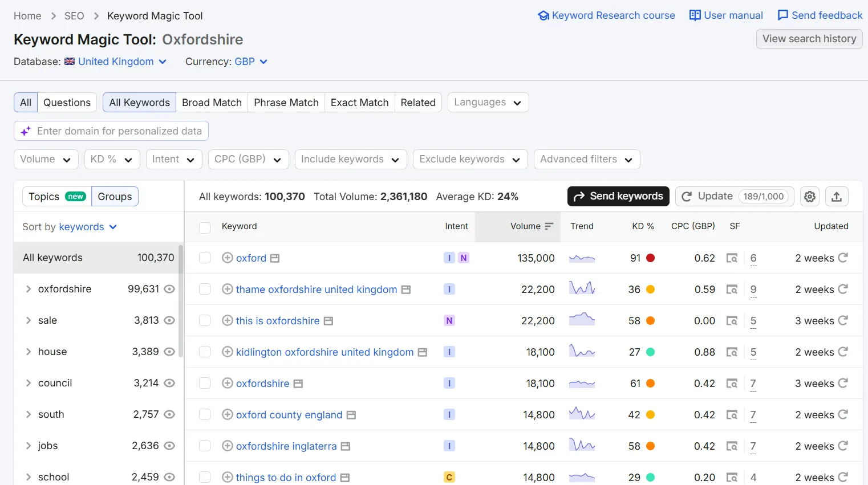Open SERP view icon for 'kidlington oxfordshire' row
This screenshot has height=485, width=868.
(x=732, y=352)
